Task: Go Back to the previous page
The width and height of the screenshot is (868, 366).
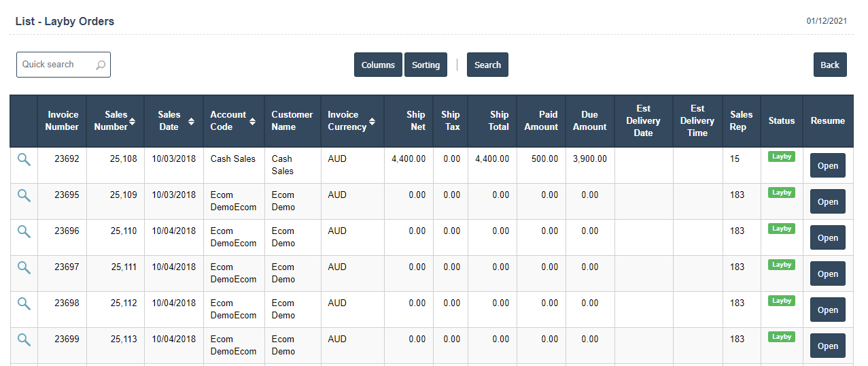Action: [829, 65]
